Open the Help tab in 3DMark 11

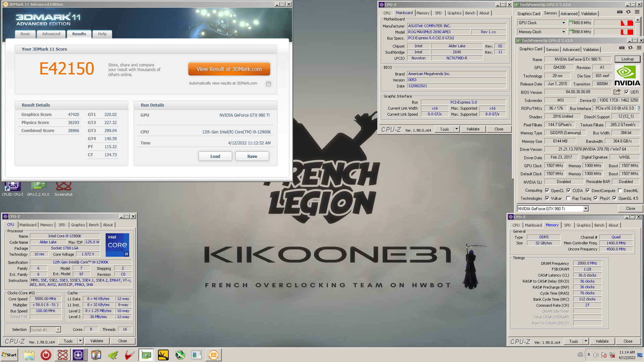pyautogui.click(x=102, y=34)
